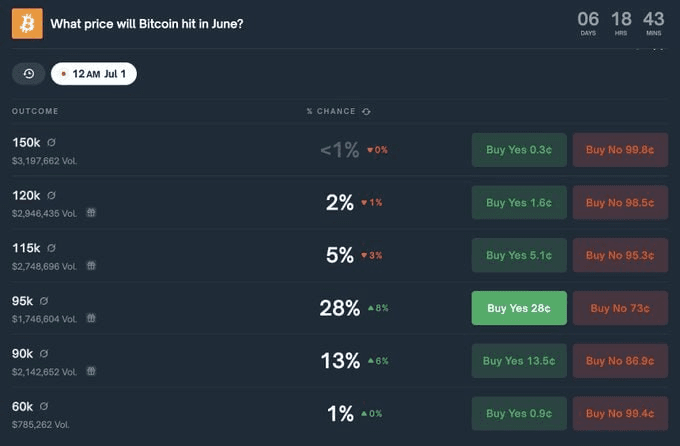Buy No at 98.5¢ for 120k
The image size is (680, 446).
click(620, 203)
